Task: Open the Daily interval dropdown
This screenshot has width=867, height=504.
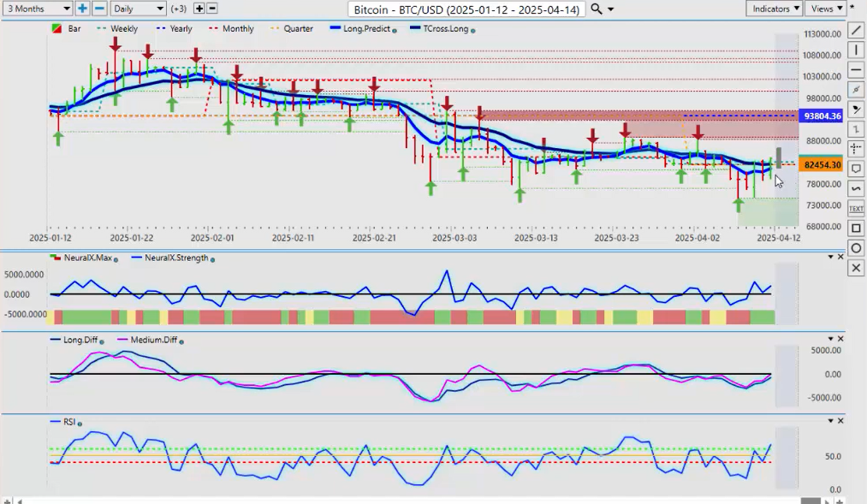Action: [137, 9]
